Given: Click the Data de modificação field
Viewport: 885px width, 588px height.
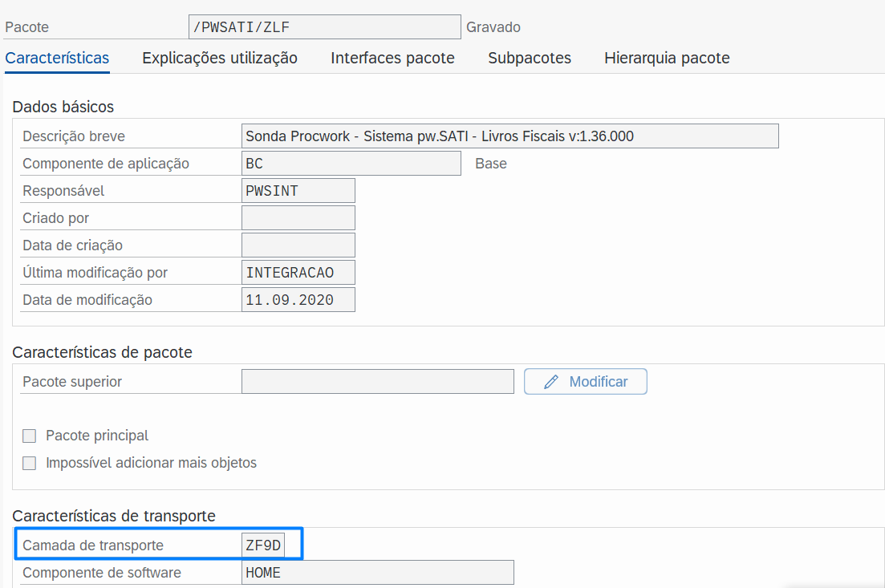Looking at the screenshot, I should (298, 300).
